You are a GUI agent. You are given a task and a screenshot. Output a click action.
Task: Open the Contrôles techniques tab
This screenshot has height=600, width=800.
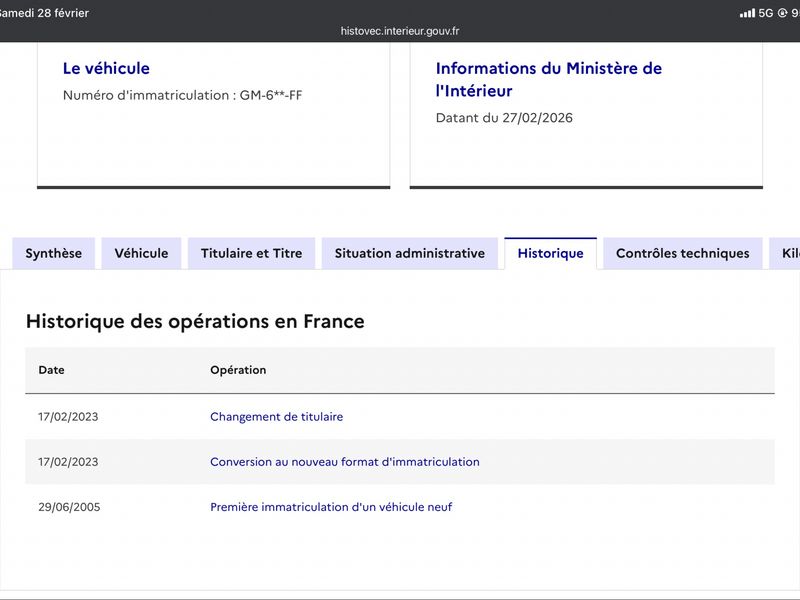[x=682, y=253]
